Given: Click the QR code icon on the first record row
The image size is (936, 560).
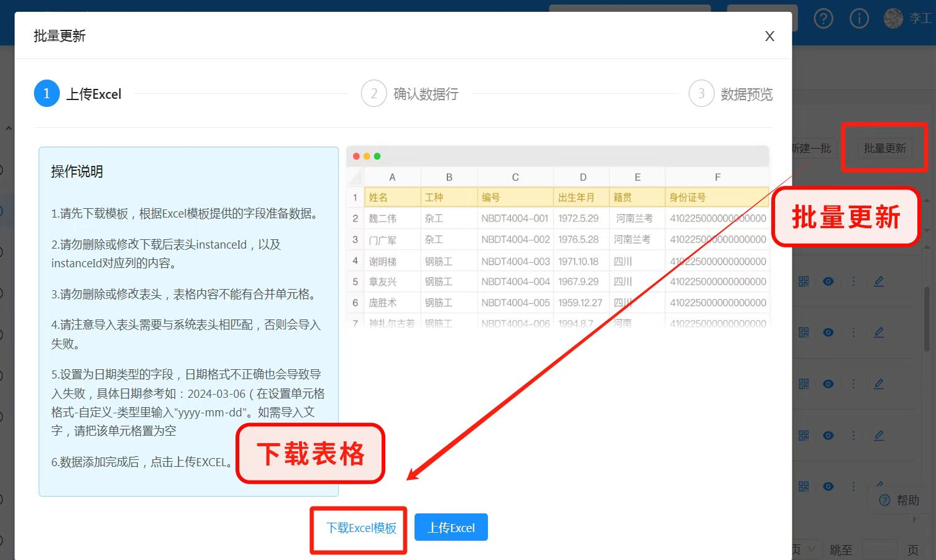Looking at the screenshot, I should pyautogui.click(x=803, y=281).
